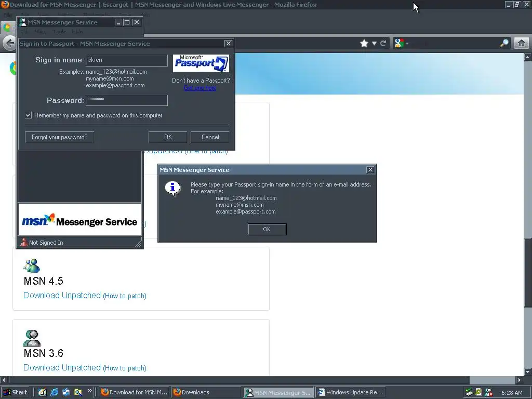Click Download Unpatched link for MSN 3.6

point(62,367)
